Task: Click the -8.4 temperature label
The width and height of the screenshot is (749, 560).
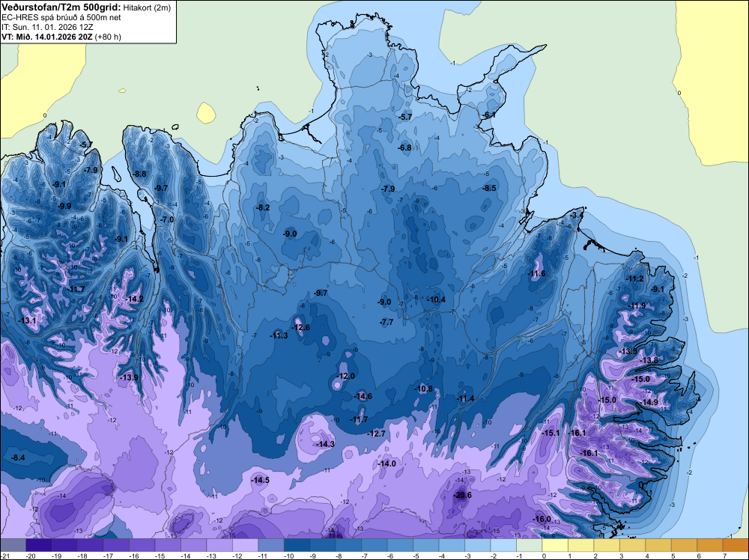Action: coord(18,458)
